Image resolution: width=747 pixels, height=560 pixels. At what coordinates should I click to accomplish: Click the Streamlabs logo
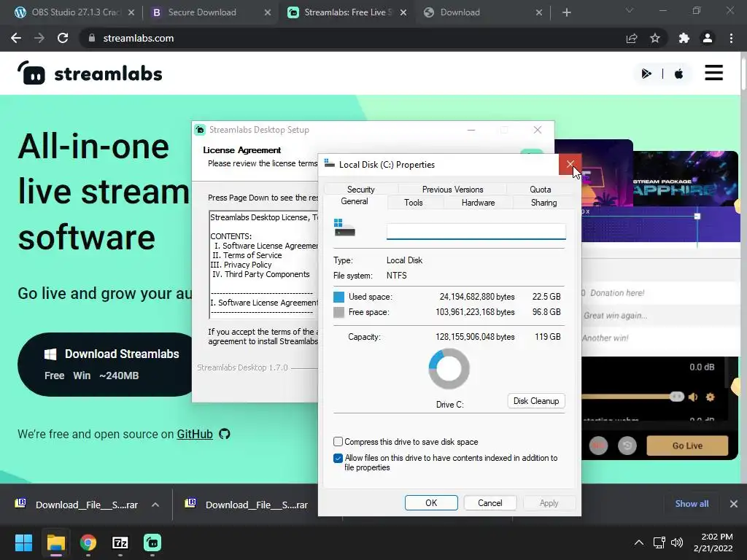[x=90, y=74]
